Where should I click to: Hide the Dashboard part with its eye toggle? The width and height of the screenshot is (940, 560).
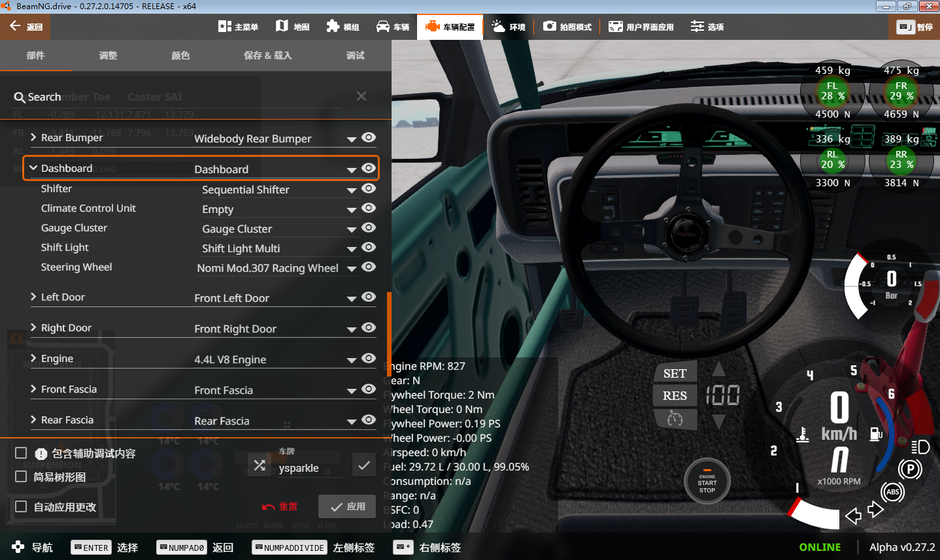coord(369,169)
